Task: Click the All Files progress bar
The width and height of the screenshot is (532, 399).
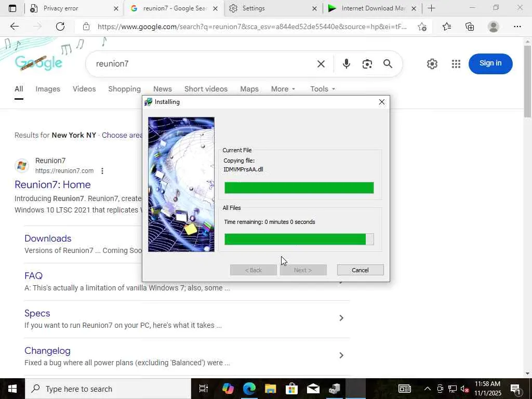Action: tap(299, 239)
